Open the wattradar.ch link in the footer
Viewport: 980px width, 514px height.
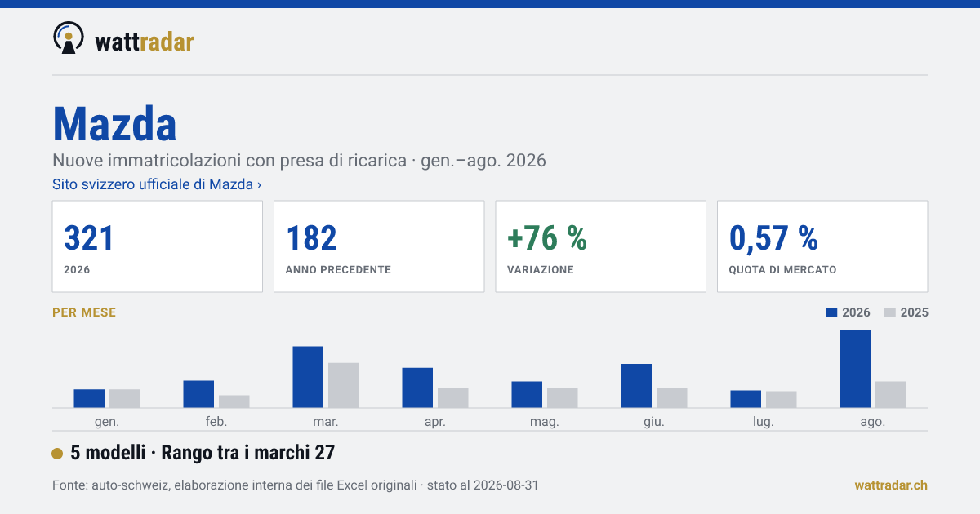pos(891,485)
